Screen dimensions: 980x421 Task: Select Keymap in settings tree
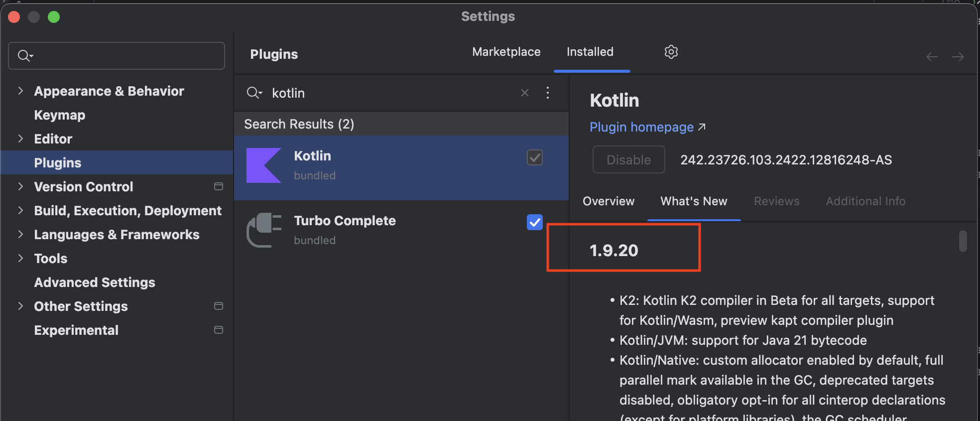tap(60, 115)
